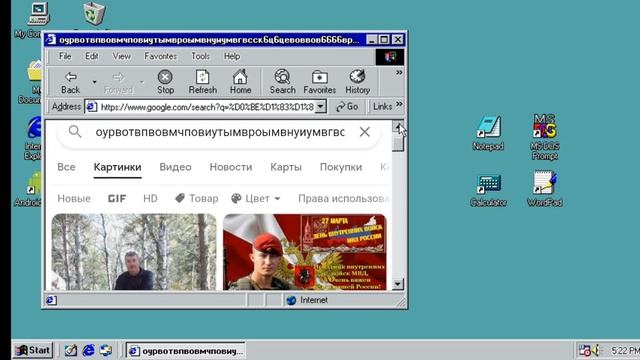Go to the Home page
The height and width of the screenshot is (360, 640).
point(240,82)
